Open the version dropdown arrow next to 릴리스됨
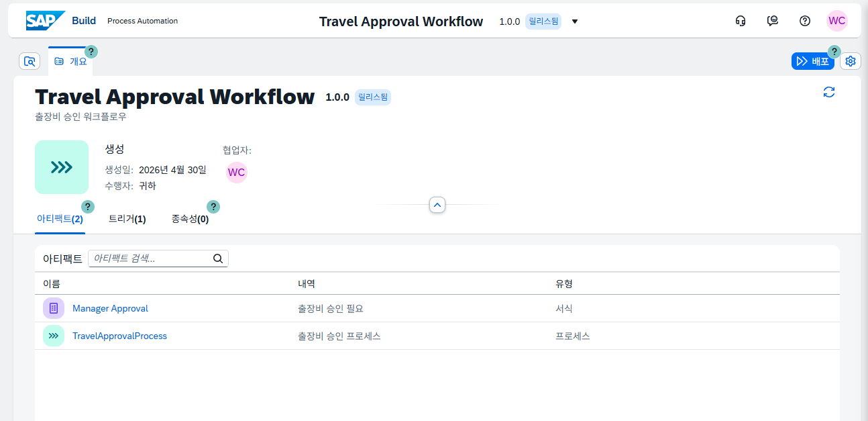This screenshot has height=421, width=868. coord(575,21)
